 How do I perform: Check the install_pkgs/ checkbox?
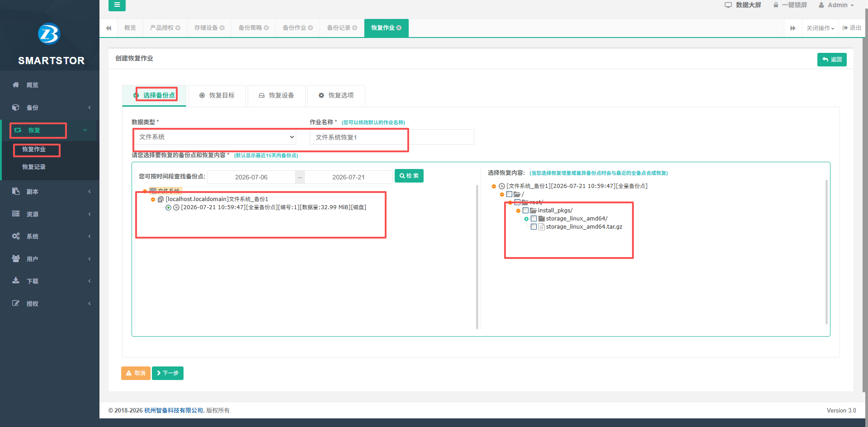[x=526, y=211]
